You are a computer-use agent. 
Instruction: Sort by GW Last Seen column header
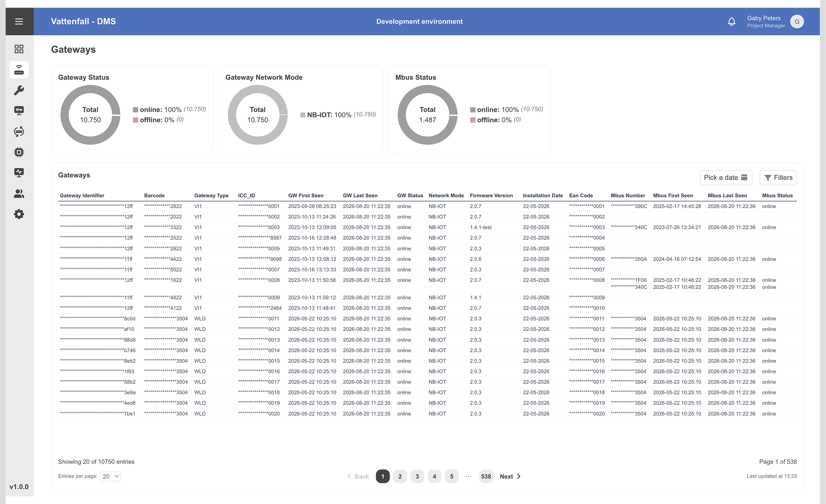(x=360, y=195)
